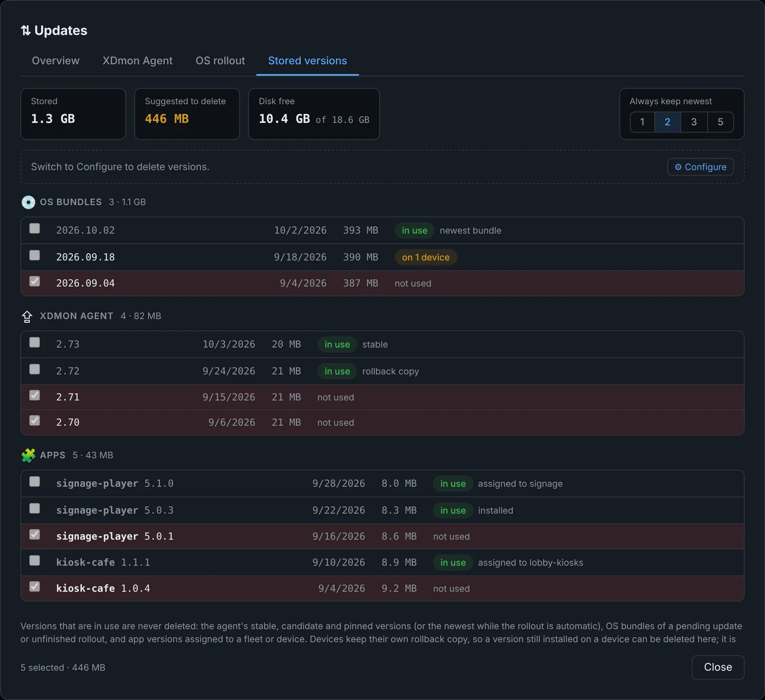Click the 'rollback copy' note on agent 2.72
The height and width of the screenshot is (700, 765).
(391, 372)
